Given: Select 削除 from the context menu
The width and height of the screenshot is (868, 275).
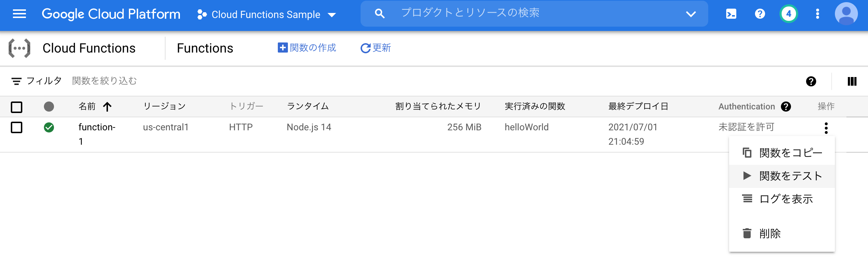Looking at the screenshot, I should pyautogui.click(x=782, y=234).
